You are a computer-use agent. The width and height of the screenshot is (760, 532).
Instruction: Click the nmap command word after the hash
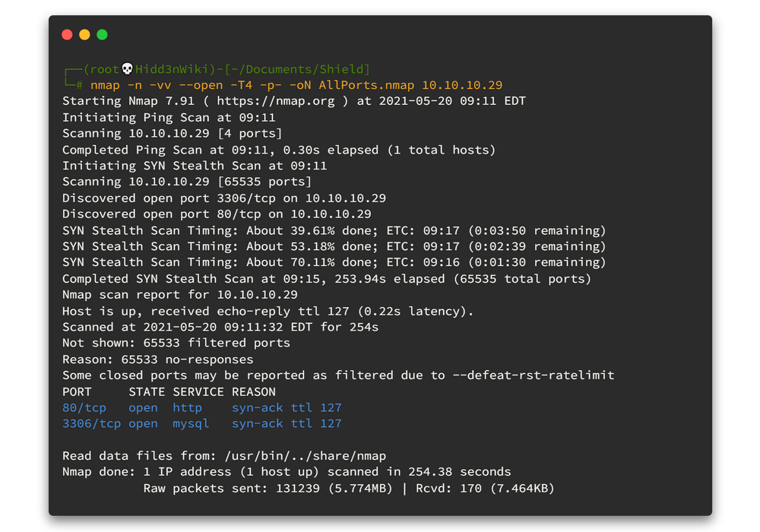click(106, 85)
